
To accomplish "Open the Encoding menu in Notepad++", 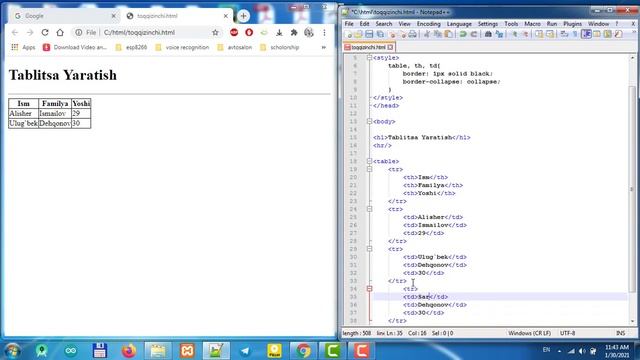I will coord(429,24).
